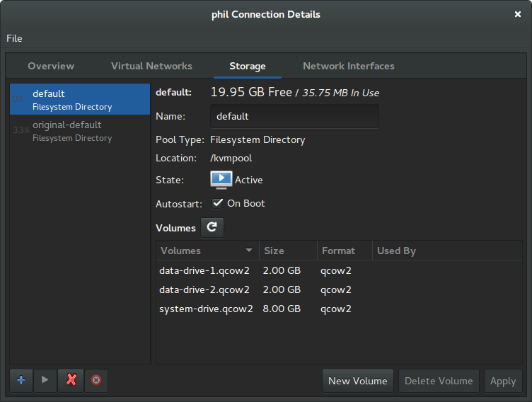Image resolution: width=532 pixels, height=402 pixels.
Task: Click the Delete Volume button
Action: (439, 381)
